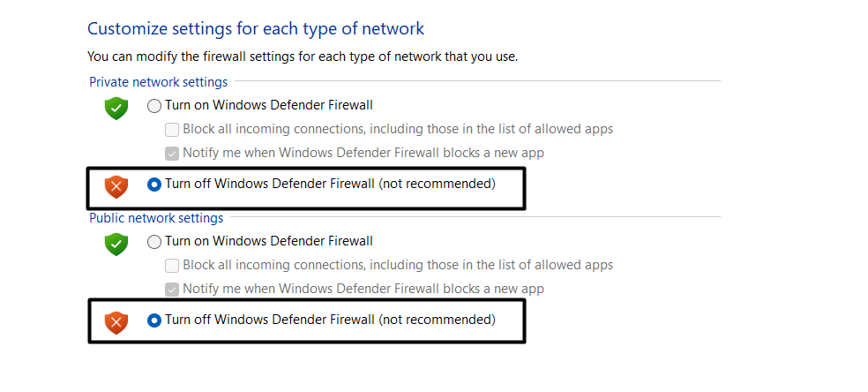Click the Customize settings for each type of network heading
This screenshot has width=868, height=392.
(x=256, y=29)
